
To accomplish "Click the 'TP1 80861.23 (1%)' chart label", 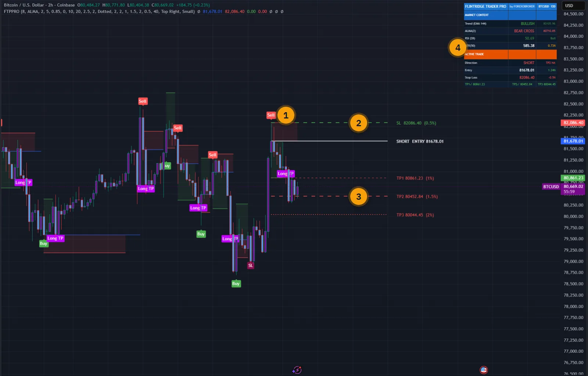I will [x=415, y=178].
